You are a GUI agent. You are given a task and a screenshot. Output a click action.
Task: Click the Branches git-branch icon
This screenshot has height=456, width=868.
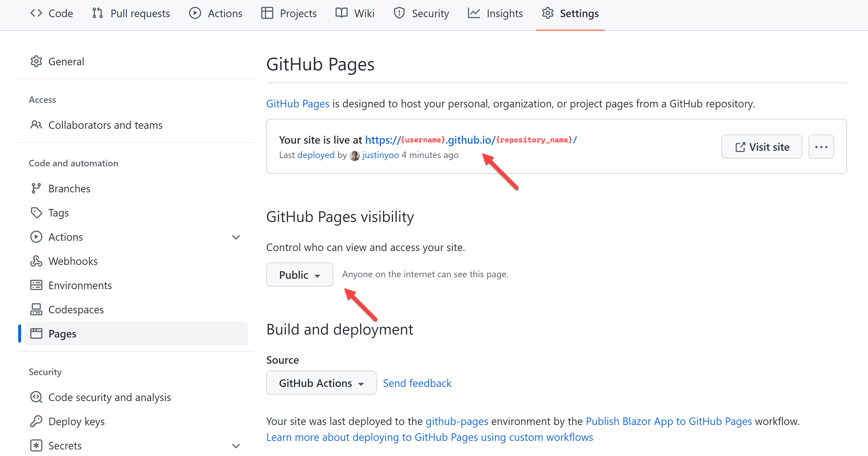[36, 188]
